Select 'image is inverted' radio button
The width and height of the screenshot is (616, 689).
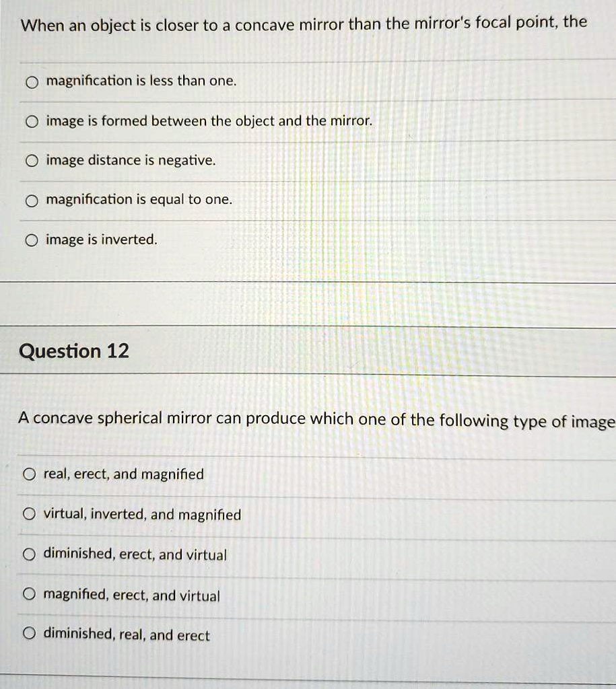pyautogui.click(x=32, y=240)
